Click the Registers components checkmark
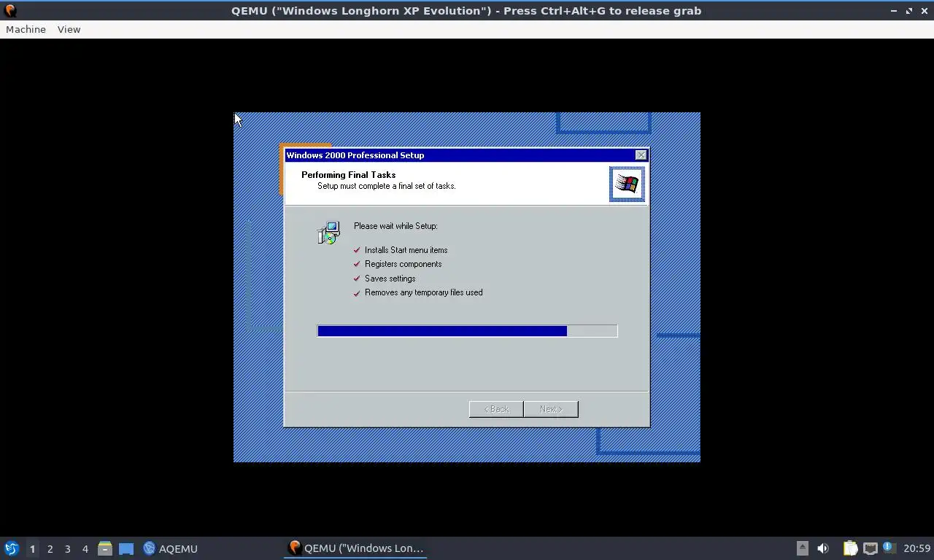Image resolution: width=934 pixels, height=560 pixels. pos(357,264)
